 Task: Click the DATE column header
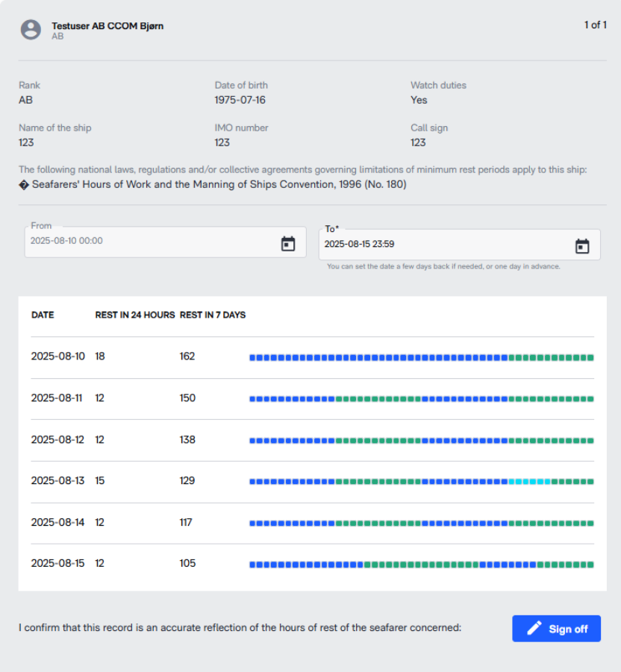[x=43, y=315]
